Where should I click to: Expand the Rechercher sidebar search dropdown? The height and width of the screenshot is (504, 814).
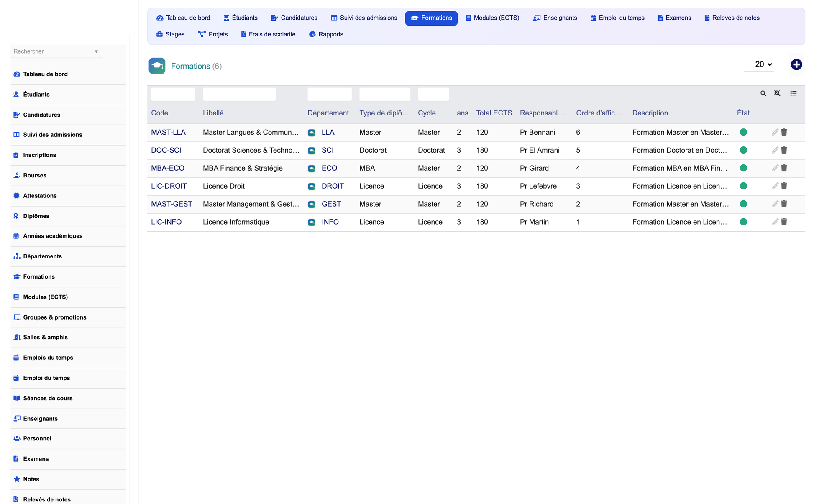[x=96, y=51]
